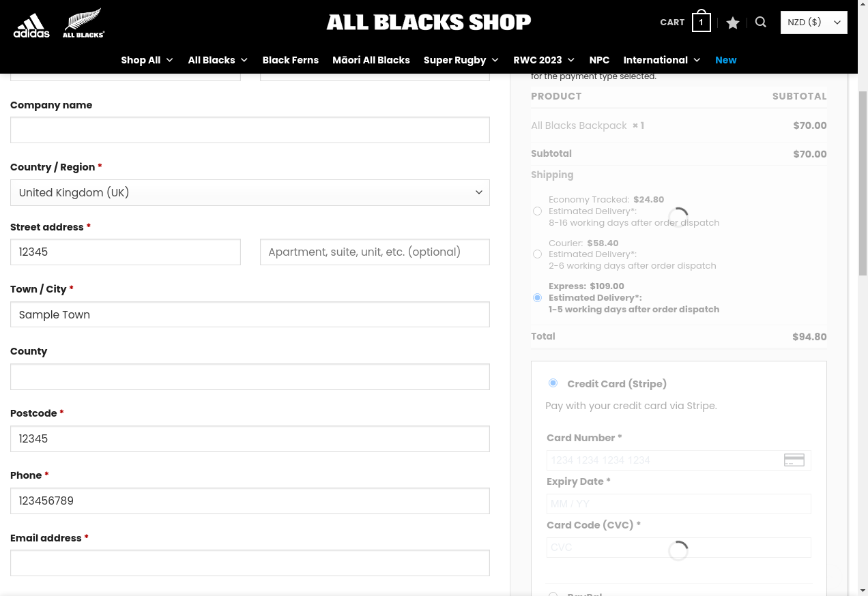Click the Phone field
This screenshot has width=868, height=596.
point(250,501)
